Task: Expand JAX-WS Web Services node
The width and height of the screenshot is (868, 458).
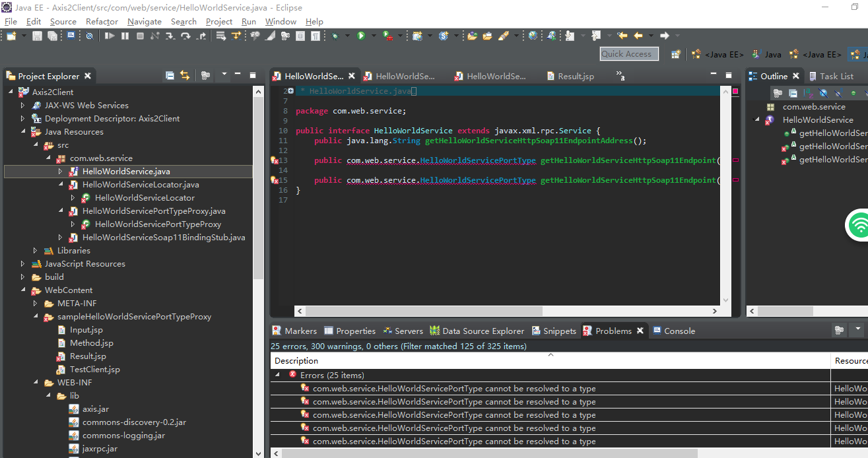Action: (x=22, y=105)
